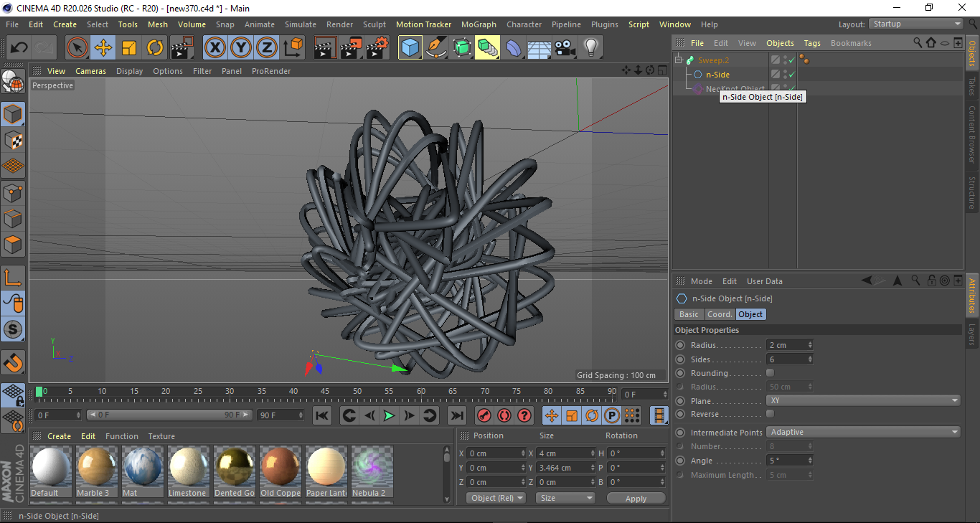This screenshot has width=980, height=523.
Task: Open the Cameras viewport menu
Action: click(x=90, y=71)
